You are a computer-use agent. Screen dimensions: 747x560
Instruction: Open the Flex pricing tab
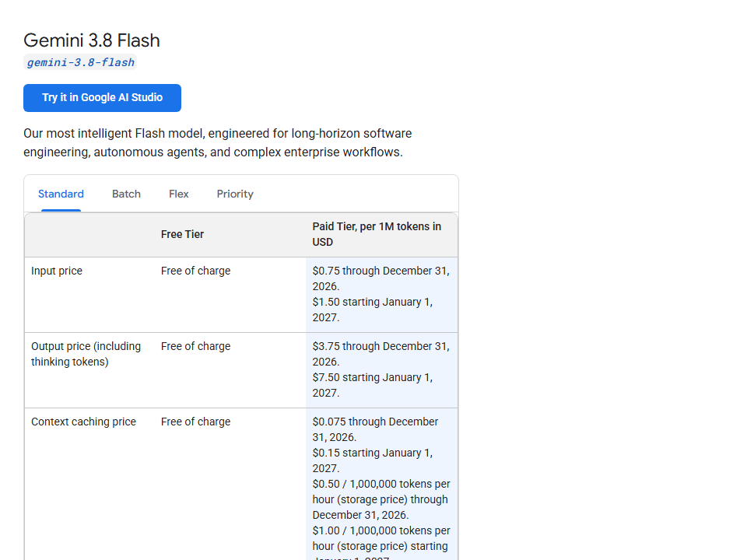pos(179,194)
